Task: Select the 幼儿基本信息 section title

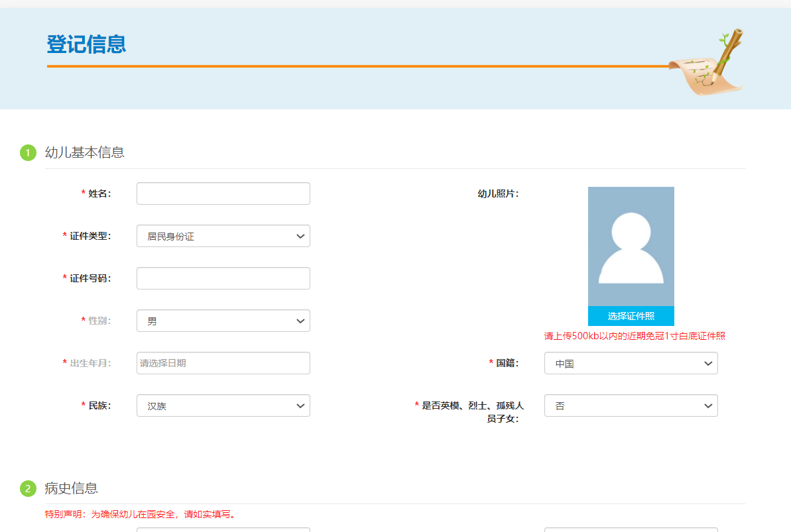Action: coord(84,152)
